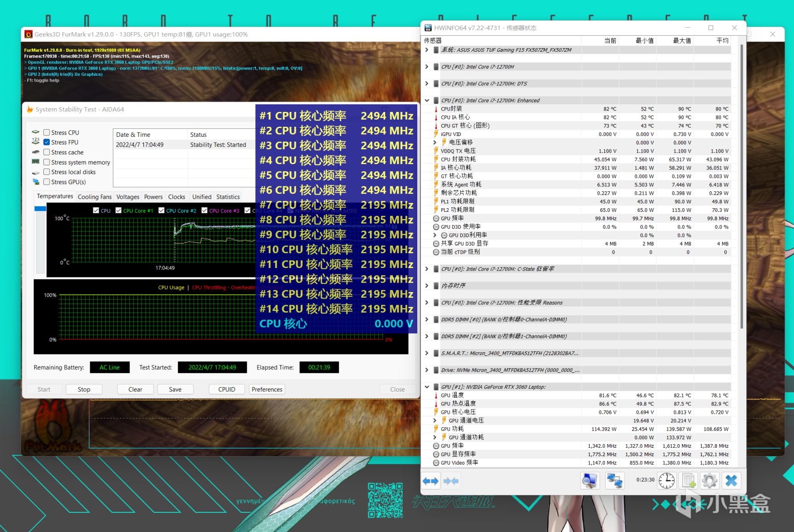Click the FurMark app icon in title bar
This screenshot has height=532, width=794.
[29, 34]
